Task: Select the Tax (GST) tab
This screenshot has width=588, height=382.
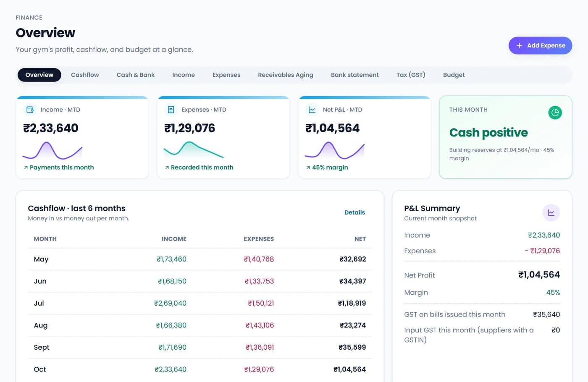Action: (411, 75)
